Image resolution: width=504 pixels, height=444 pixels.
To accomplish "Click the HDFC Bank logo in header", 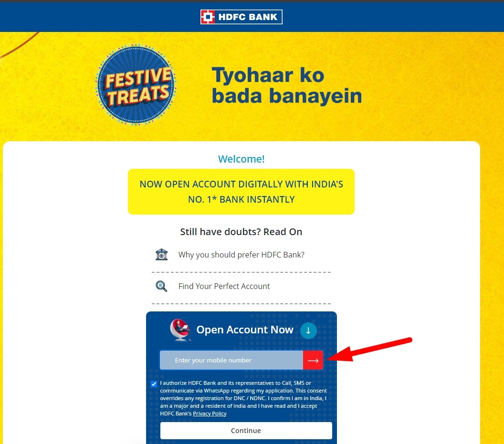I will tap(241, 17).
